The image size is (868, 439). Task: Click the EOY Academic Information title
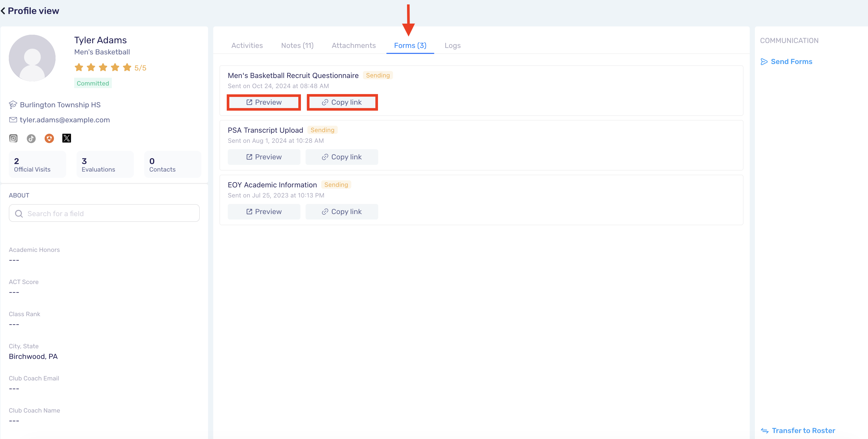(x=272, y=185)
